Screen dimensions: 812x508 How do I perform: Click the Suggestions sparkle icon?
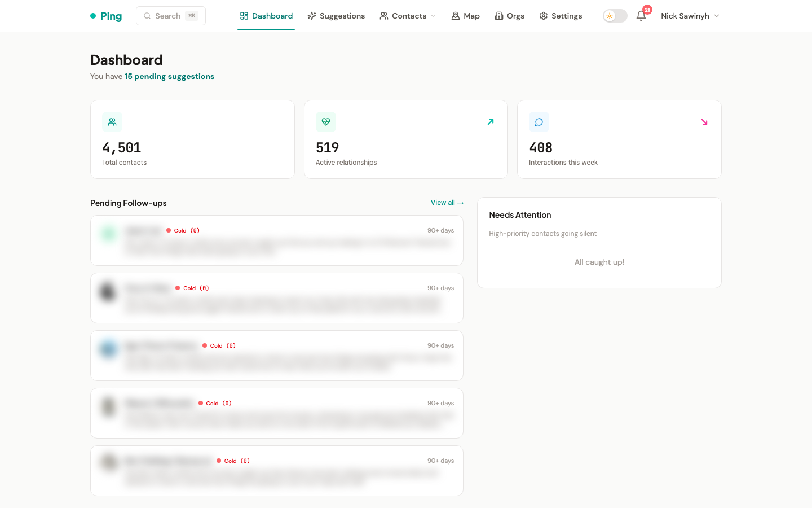[x=312, y=16]
